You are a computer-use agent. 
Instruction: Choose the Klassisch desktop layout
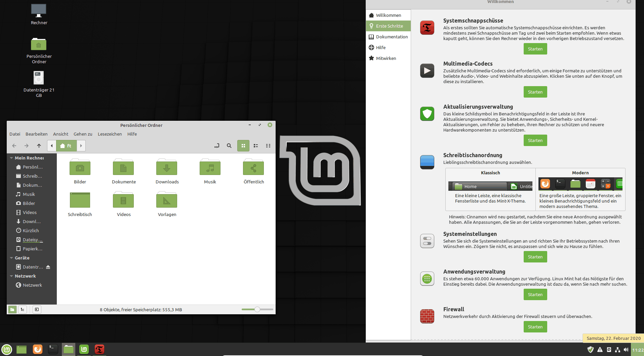(490, 189)
